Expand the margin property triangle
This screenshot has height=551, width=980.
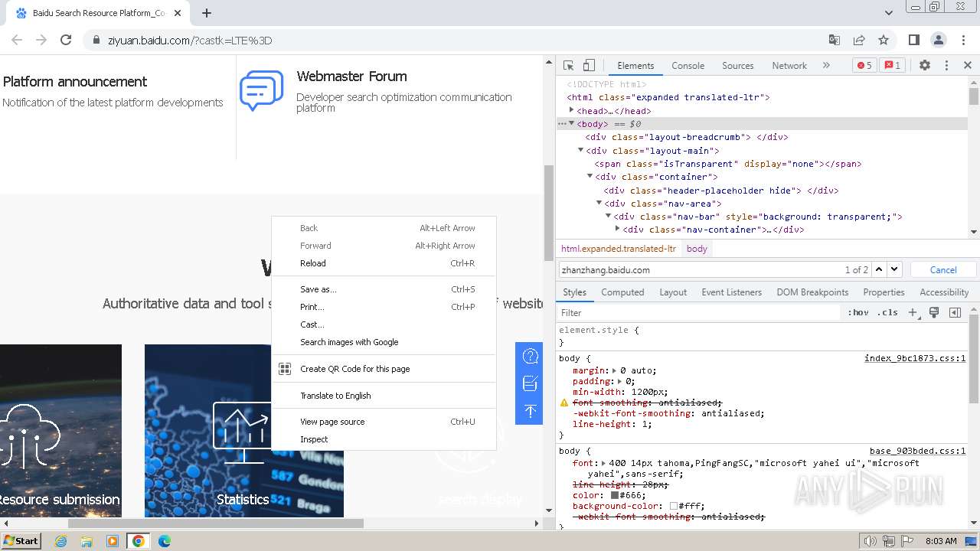(615, 370)
